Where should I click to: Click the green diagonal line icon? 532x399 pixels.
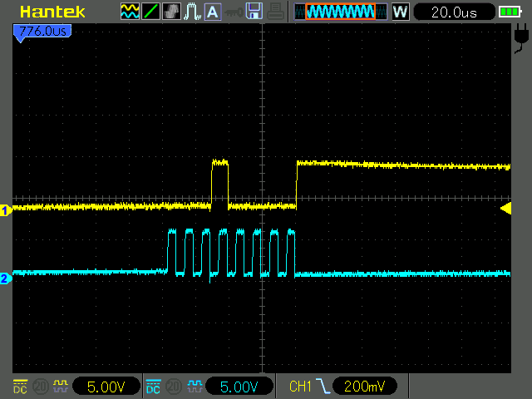[150, 12]
